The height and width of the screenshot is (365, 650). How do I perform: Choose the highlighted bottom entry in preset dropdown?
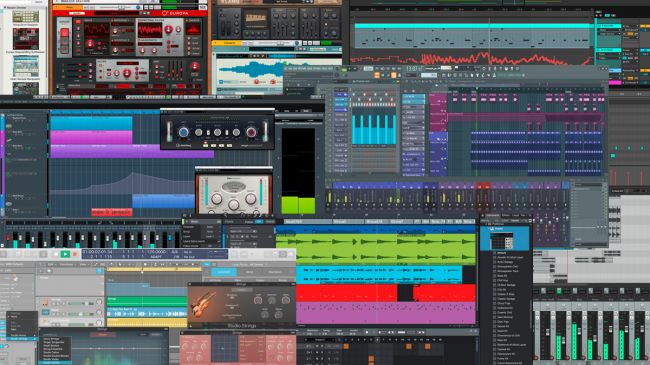[x=56, y=363]
